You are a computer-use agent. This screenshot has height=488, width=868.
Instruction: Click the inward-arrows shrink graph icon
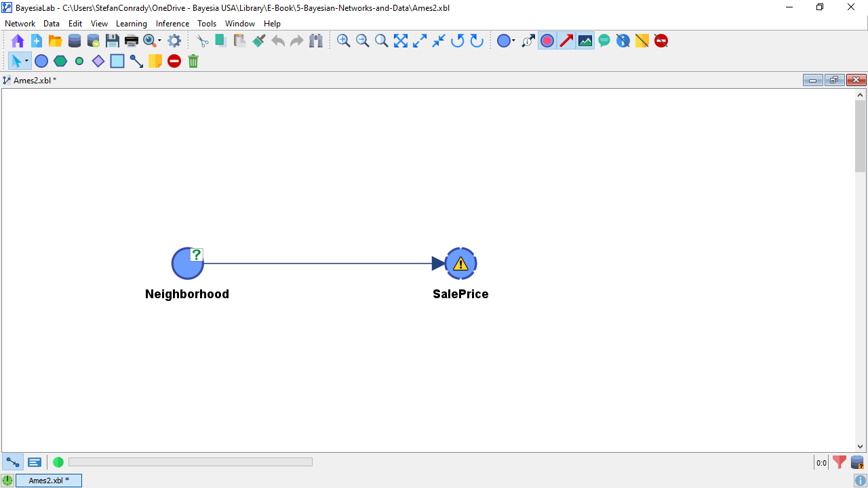(439, 41)
